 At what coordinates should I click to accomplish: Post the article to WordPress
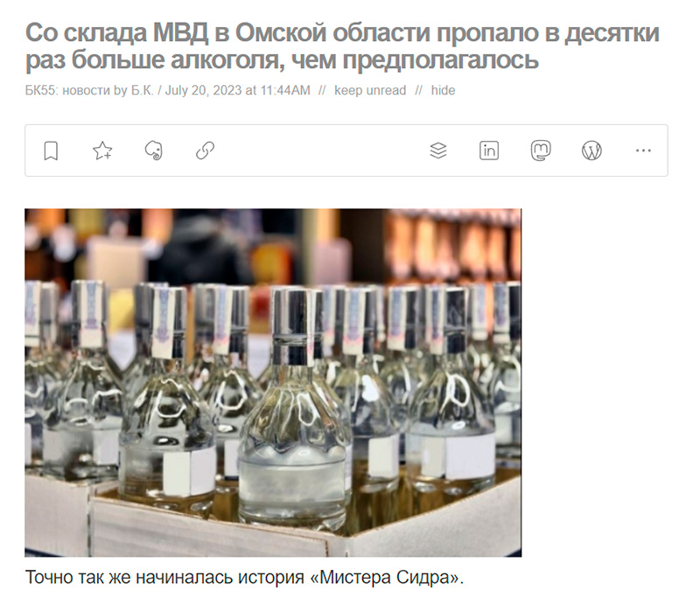click(x=592, y=151)
